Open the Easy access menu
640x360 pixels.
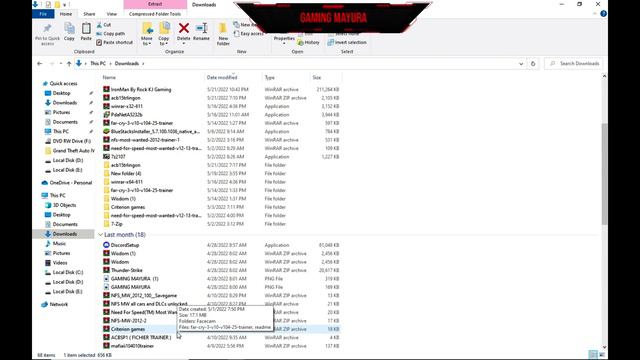(249, 33)
